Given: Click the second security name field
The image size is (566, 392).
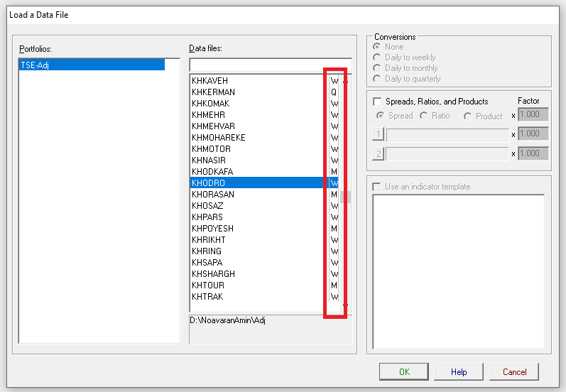Looking at the screenshot, I should [447, 154].
